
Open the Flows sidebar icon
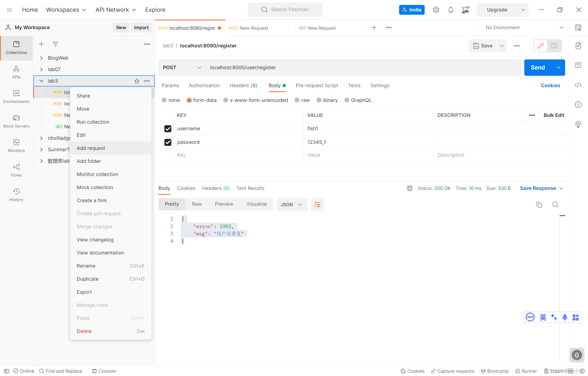point(16,170)
